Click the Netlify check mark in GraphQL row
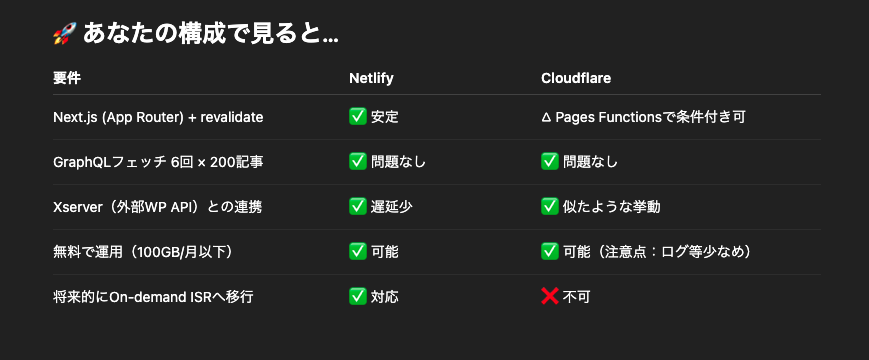Image resolution: width=869 pixels, height=360 pixels. point(357,162)
